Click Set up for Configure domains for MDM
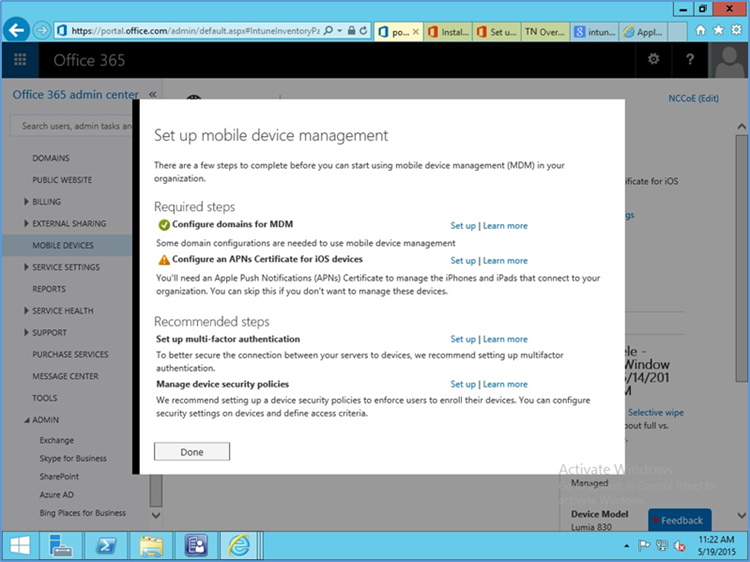Viewport: 750px width, 562px height. pos(463,225)
